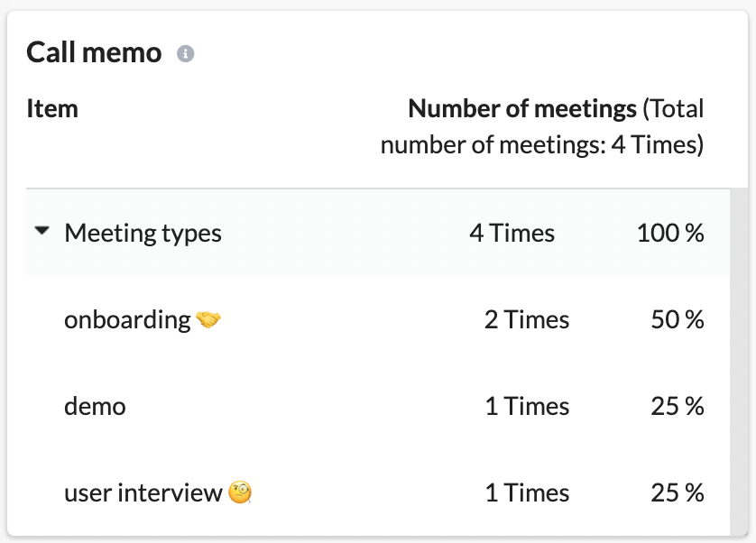756x543 pixels.
Task: Click the info icon beside Call memo
Action: coord(185,53)
